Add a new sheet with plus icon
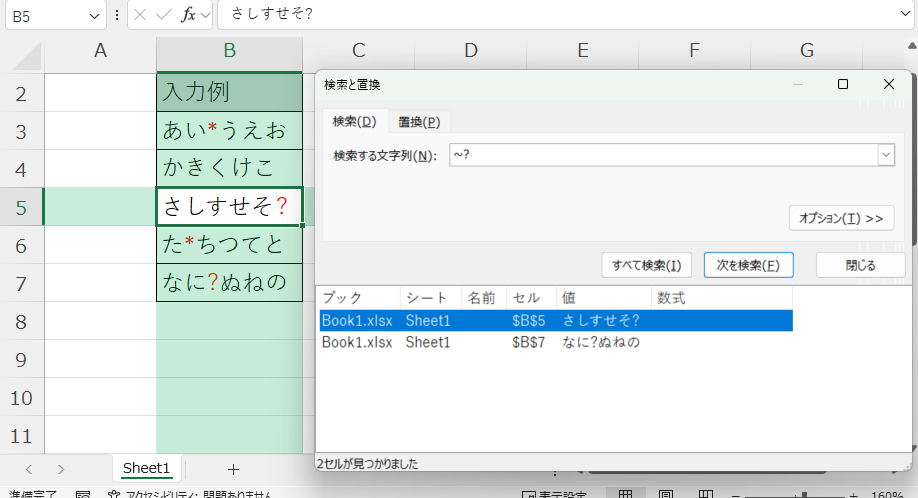 pyautogui.click(x=233, y=468)
